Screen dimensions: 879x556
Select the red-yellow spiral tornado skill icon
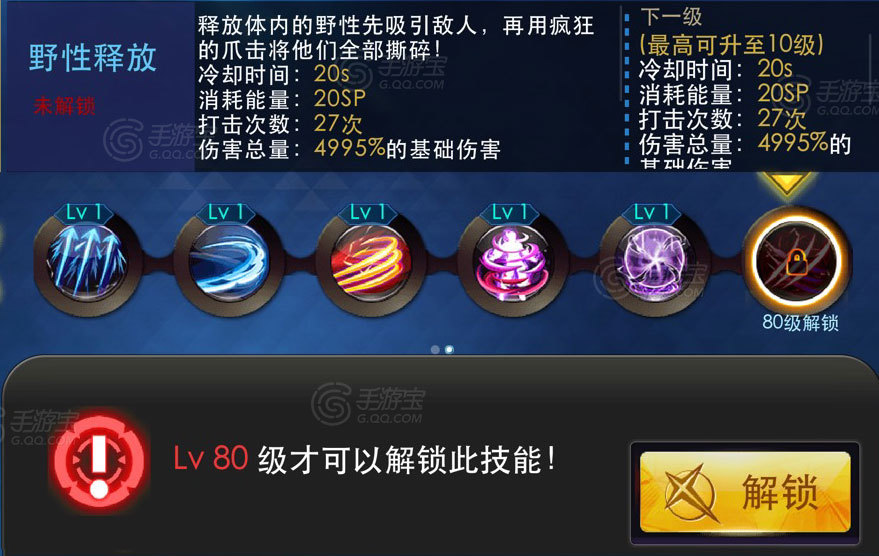coord(370,262)
